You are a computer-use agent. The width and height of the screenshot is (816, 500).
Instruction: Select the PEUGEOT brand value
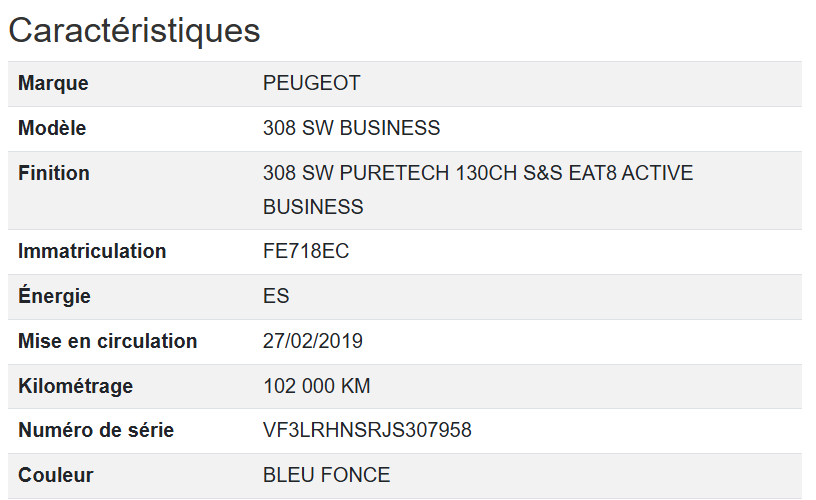point(311,83)
